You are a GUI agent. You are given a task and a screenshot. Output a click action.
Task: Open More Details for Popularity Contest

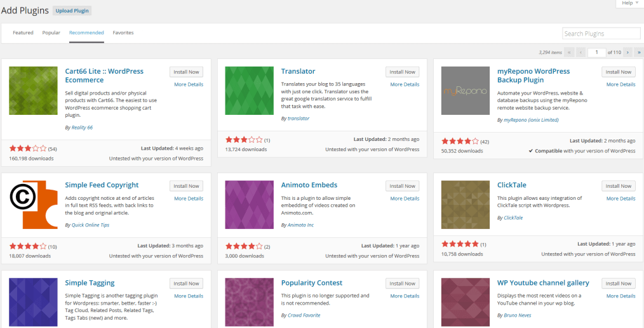click(405, 296)
